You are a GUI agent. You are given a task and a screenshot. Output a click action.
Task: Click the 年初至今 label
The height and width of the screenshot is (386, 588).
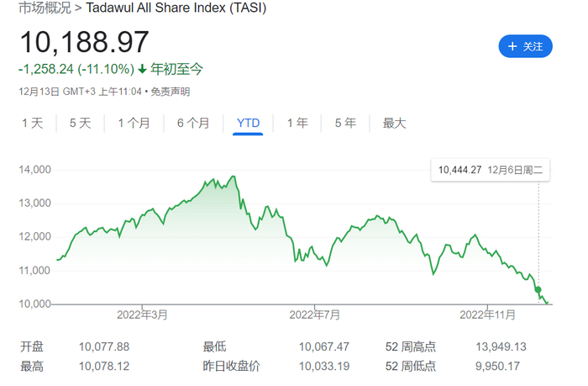click(176, 69)
